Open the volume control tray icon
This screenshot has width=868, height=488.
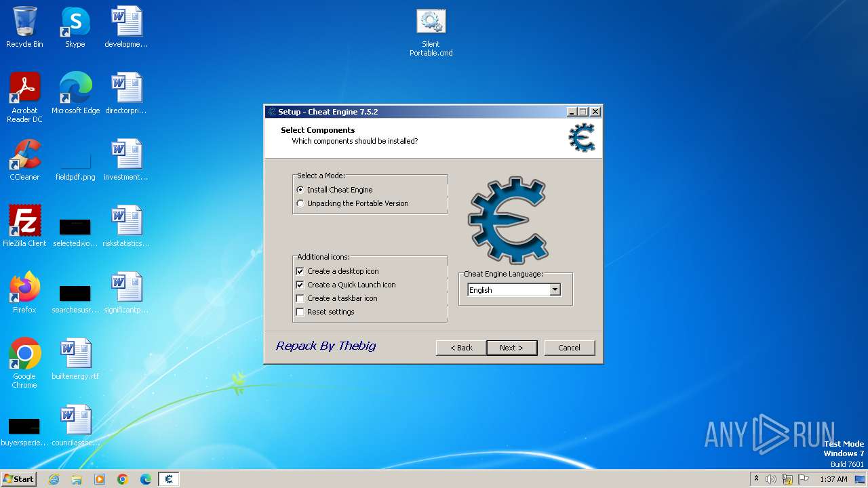(x=771, y=479)
